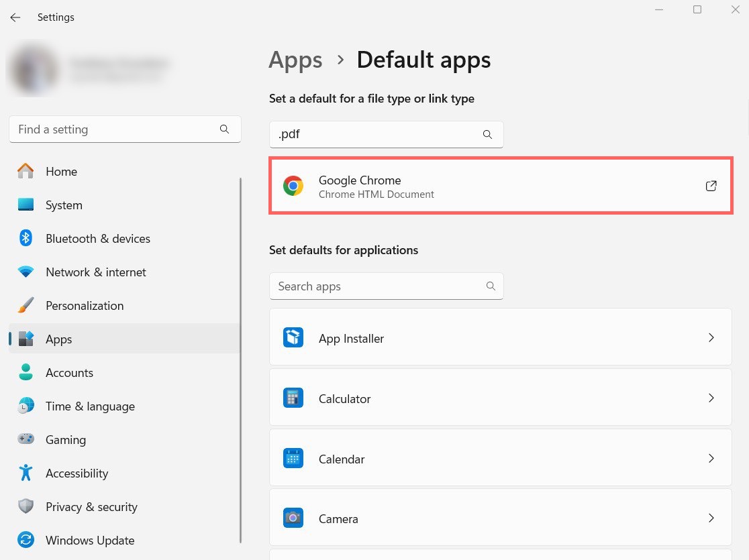Click the Camera app icon
Image resolution: width=749 pixels, height=560 pixels.
(x=293, y=518)
